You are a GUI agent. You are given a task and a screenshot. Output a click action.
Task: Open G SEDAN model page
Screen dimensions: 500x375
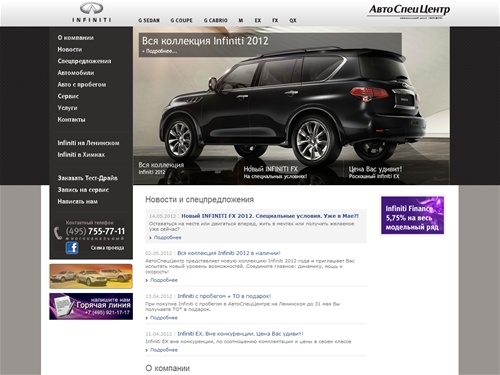149,20
